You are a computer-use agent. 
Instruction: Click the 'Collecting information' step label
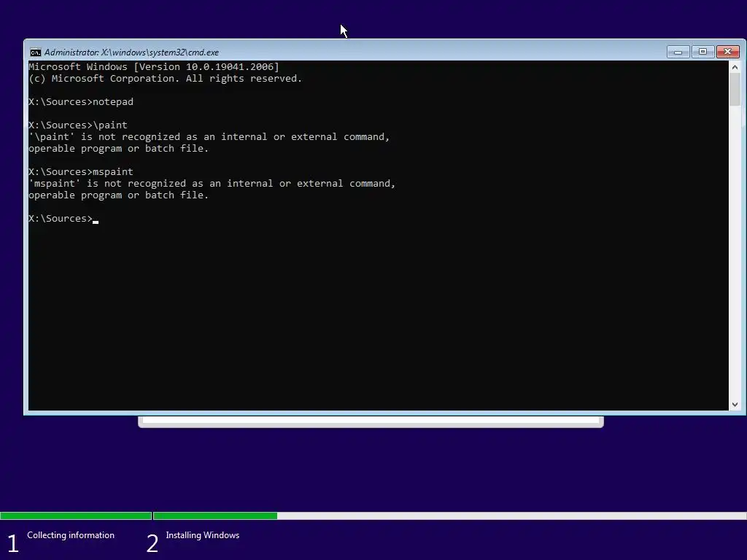(x=71, y=535)
